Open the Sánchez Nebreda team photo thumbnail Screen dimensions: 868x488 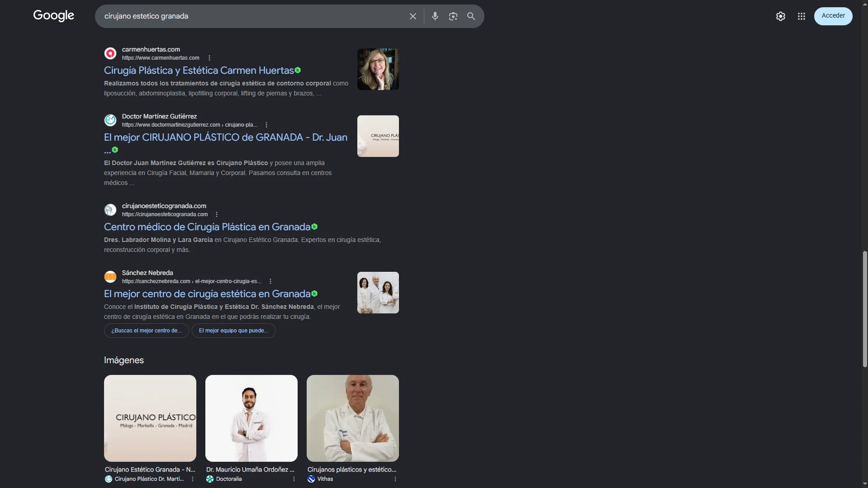pos(378,293)
